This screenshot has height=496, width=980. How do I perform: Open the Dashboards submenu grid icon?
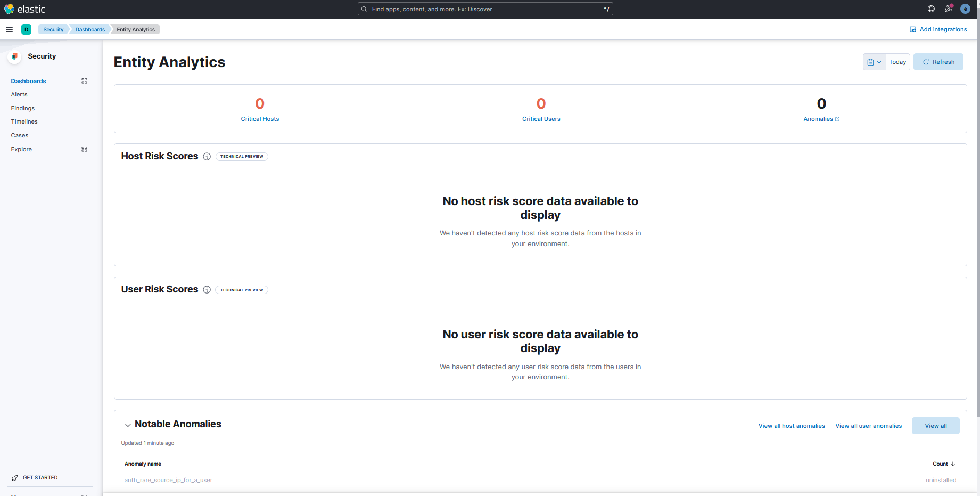84,81
